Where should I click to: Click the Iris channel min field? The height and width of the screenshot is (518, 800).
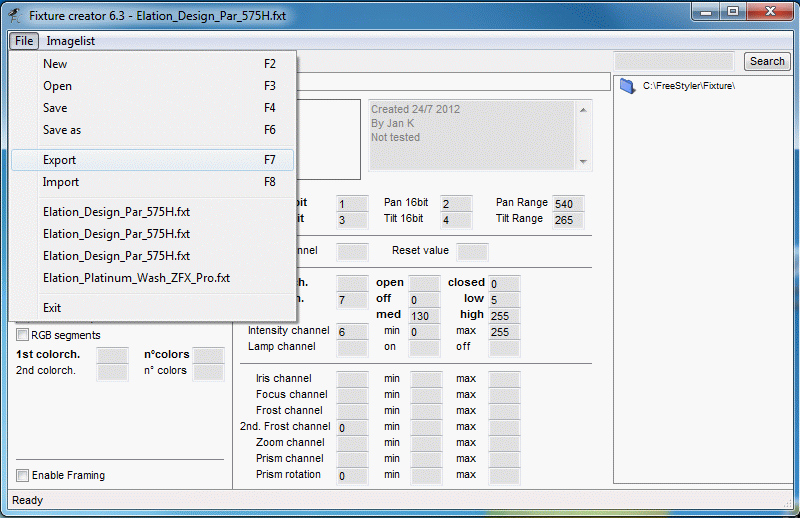426,380
